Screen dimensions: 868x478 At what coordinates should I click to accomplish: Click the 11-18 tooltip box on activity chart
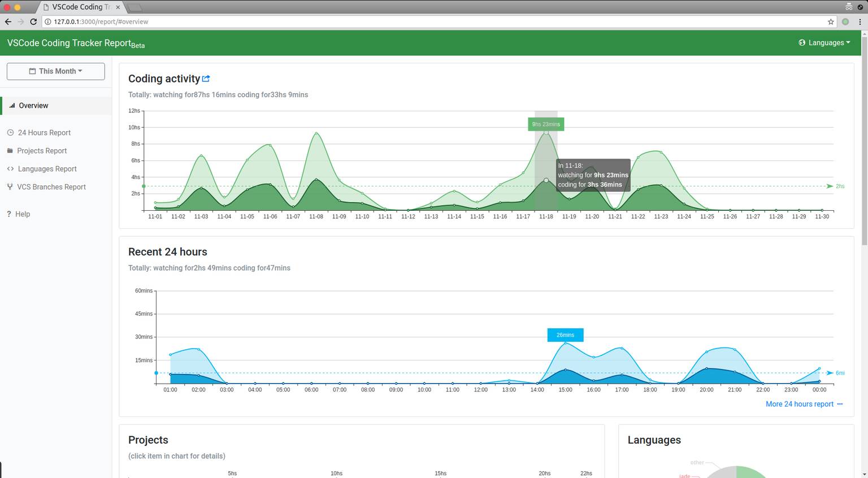593,175
